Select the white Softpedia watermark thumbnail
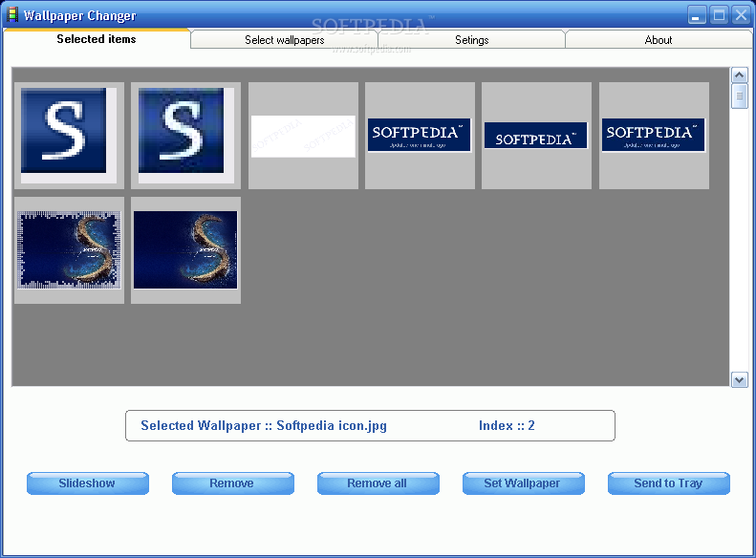 303,136
